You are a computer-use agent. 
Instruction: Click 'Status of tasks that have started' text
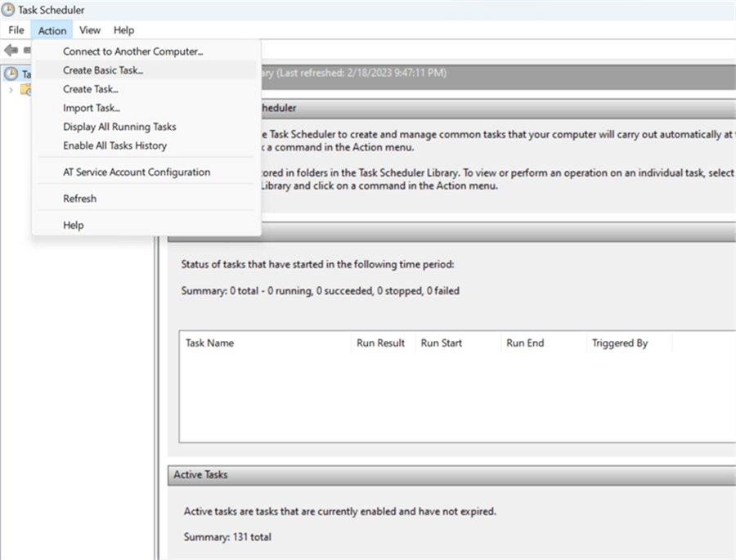pos(318,264)
